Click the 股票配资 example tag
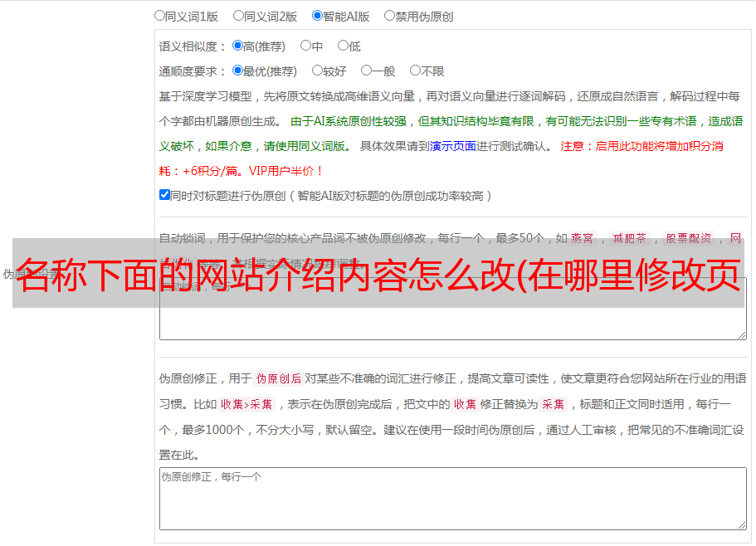Viewport: 756px width, 546px height. click(689, 238)
